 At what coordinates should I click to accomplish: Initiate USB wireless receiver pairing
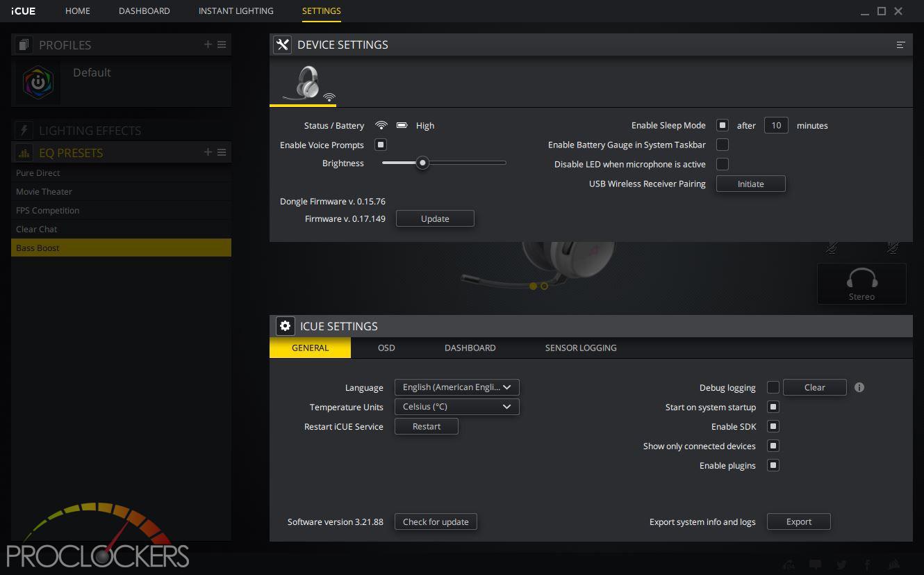tap(750, 184)
